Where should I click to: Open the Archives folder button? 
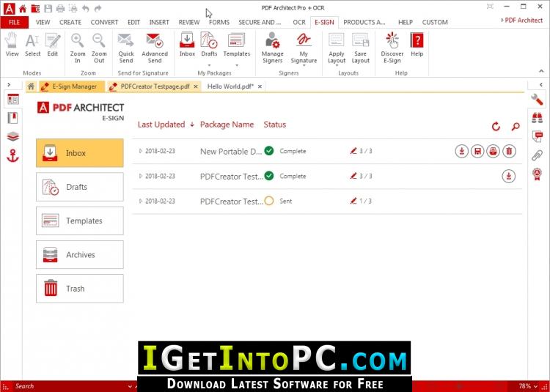click(80, 255)
